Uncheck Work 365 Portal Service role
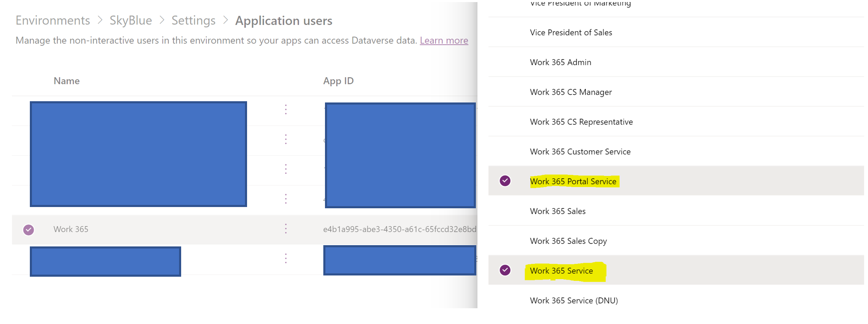 (x=505, y=181)
